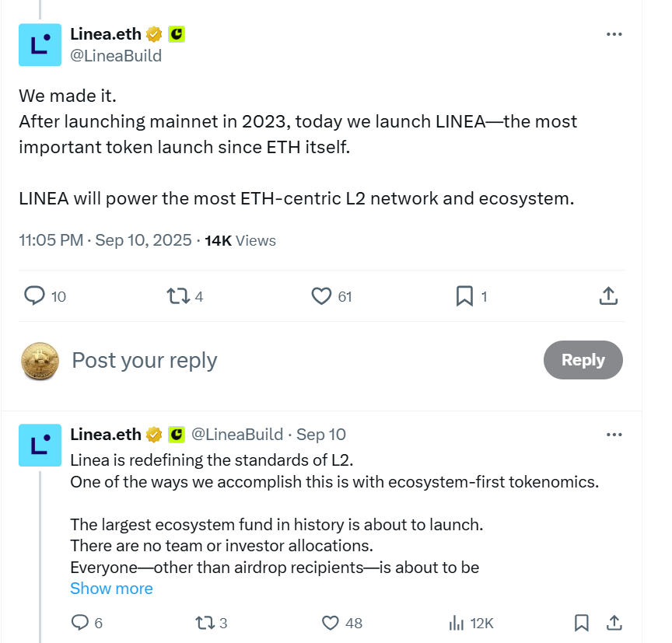
Task: Open more options on the reply post
Action: (614, 434)
